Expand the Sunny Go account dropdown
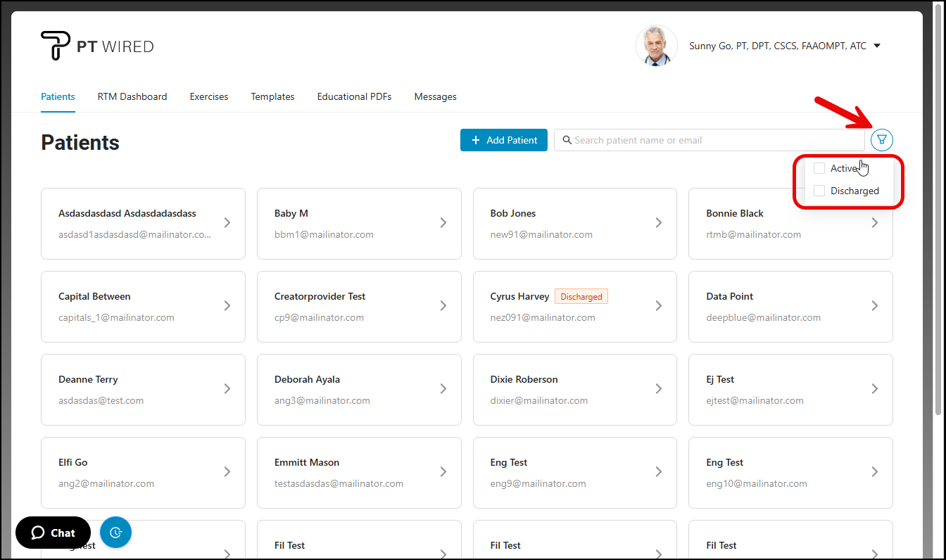This screenshot has width=946, height=560. [876, 46]
